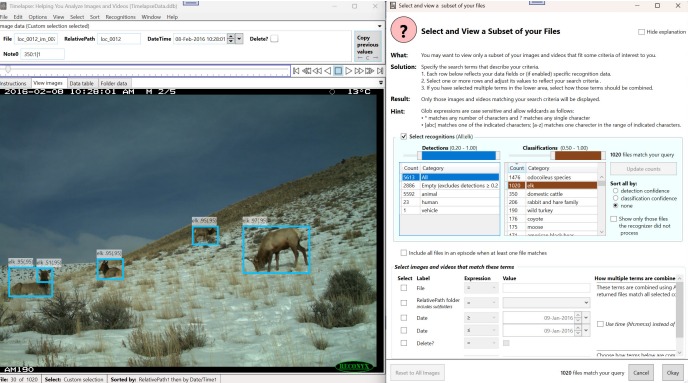Click the stop playback square button
This screenshot has width=688, height=383.
tap(338, 71)
